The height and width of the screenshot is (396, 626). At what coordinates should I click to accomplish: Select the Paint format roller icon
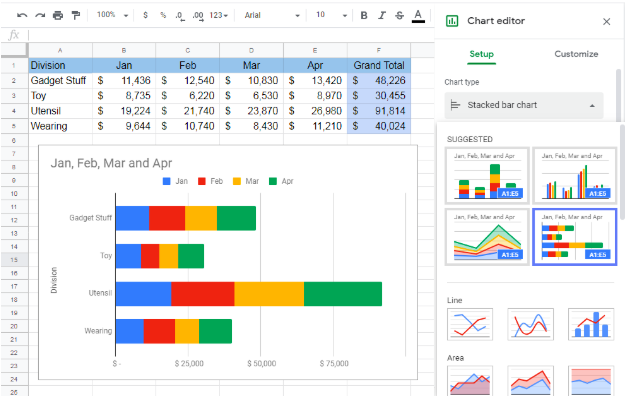click(75, 16)
